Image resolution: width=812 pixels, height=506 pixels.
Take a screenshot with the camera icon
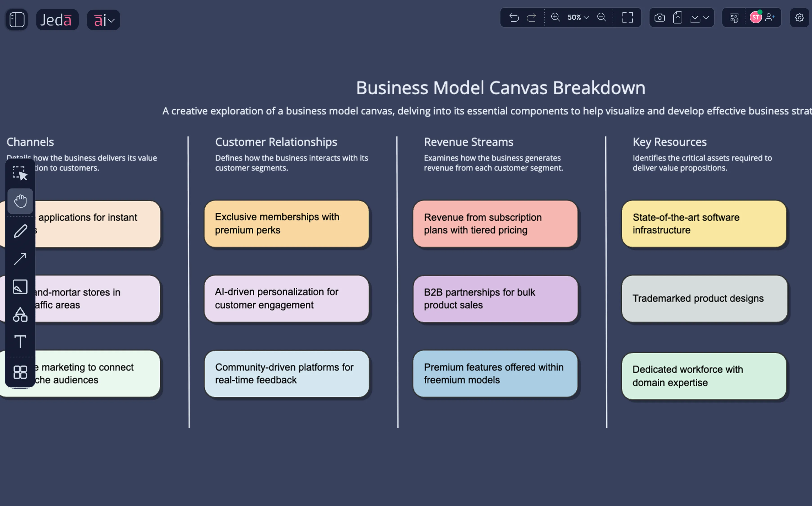click(x=659, y=18)
